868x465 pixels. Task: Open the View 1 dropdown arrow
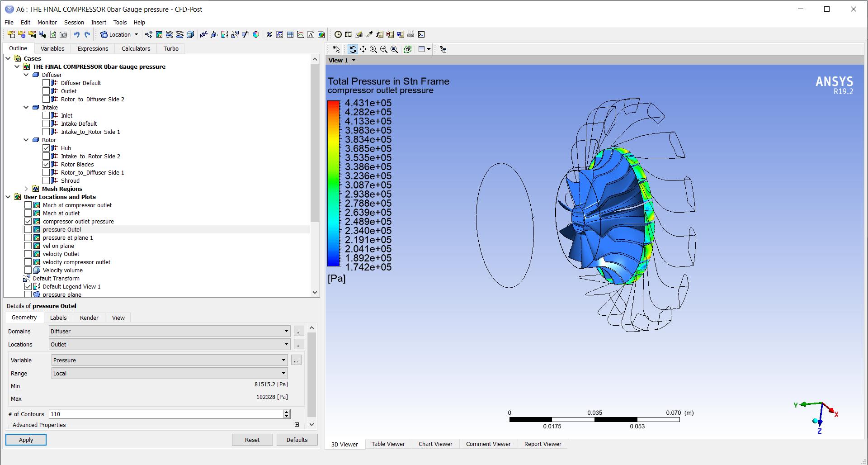[x=354, y=60]
